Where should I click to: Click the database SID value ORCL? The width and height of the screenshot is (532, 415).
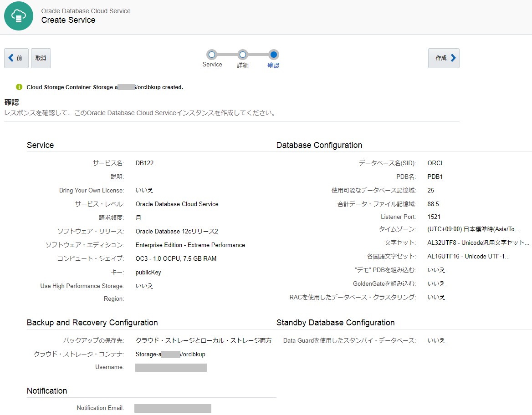(435, 163)
